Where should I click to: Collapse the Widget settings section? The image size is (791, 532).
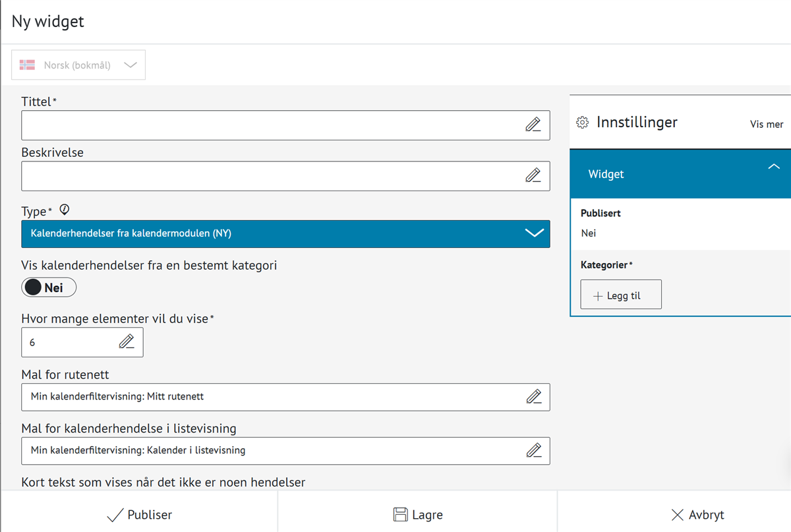click(x=774, y=167)
